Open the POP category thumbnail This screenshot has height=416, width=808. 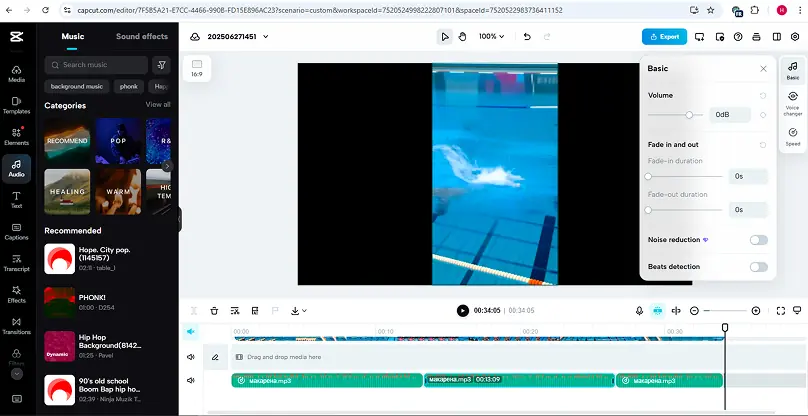tap(118, 141)
